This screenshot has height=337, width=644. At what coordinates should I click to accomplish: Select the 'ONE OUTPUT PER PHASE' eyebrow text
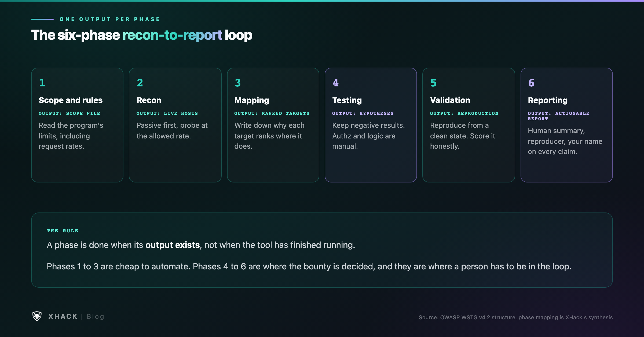tap(110, 19)
